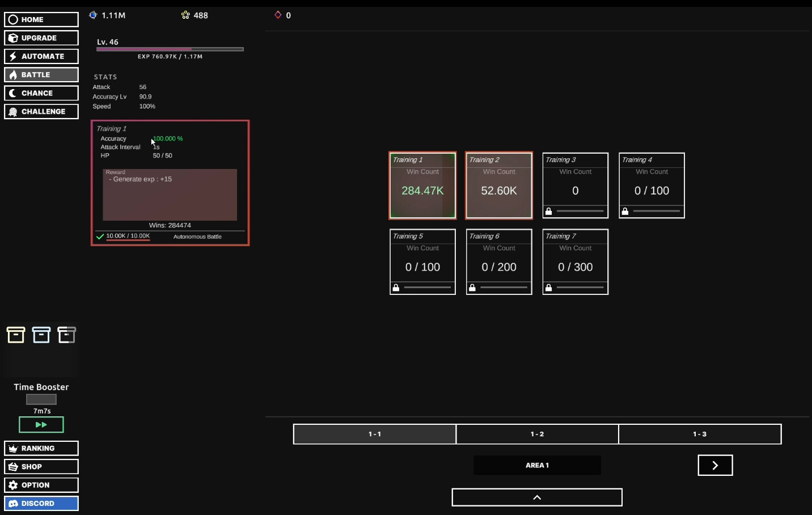Open the Home menu entry

point(41,19)
